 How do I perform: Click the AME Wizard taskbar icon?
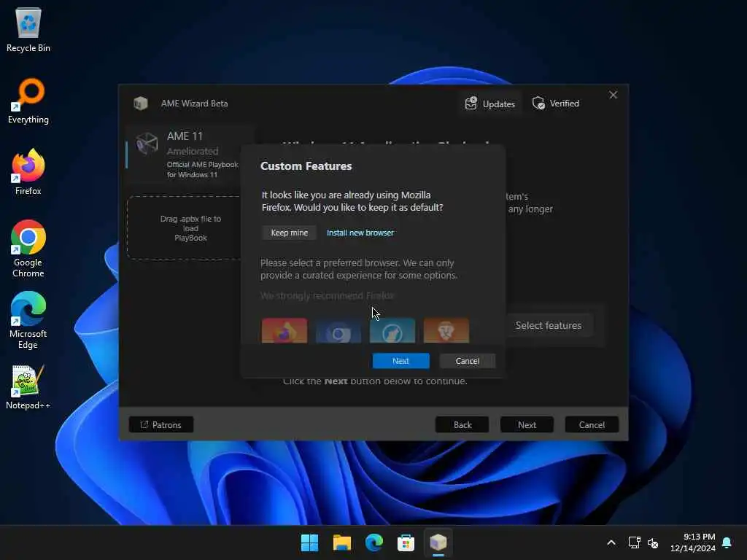pos(438,542)
